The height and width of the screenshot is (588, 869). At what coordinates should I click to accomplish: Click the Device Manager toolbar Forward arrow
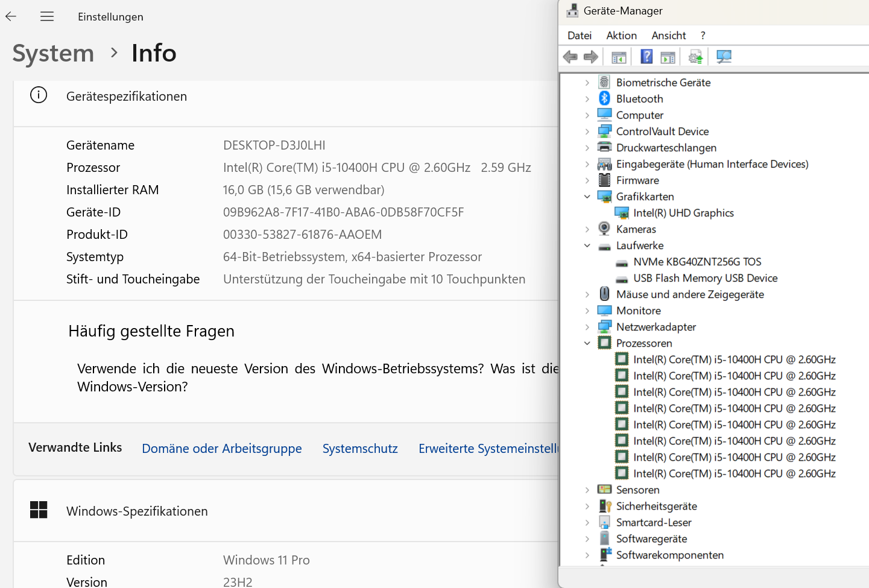[x=591, y=57]
